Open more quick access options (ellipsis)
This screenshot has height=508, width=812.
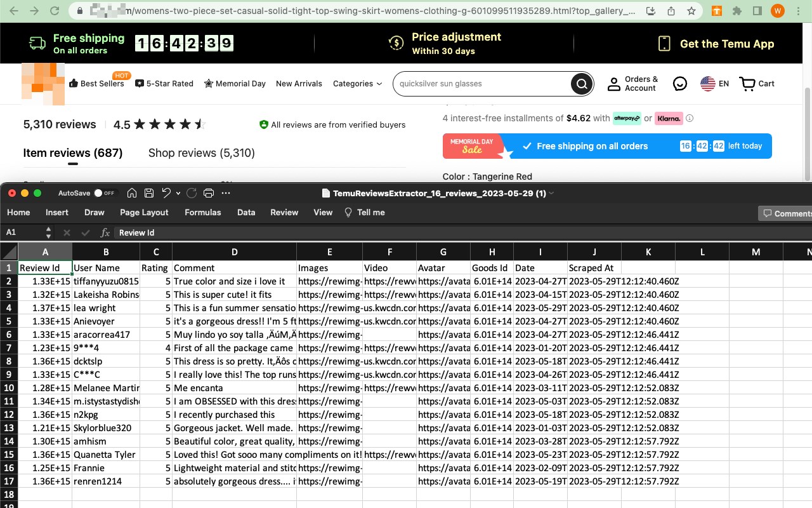click(x=226, y=193)
